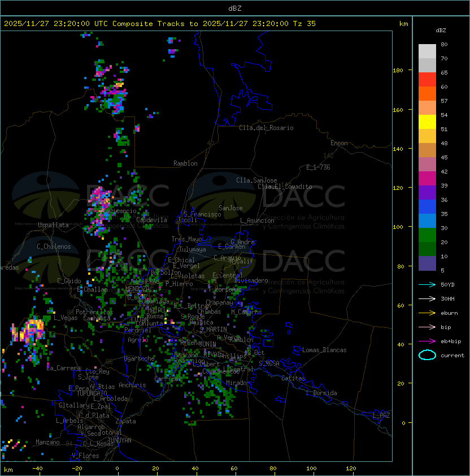
Task: Click the 'TUNUYAN' place label
Action: pyautogui.click(x=120, y=440)
